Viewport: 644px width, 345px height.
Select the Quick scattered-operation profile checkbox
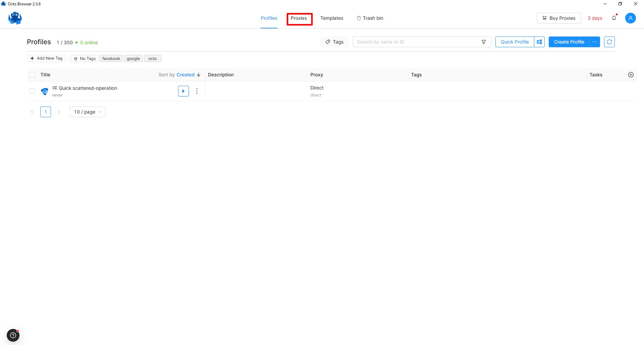[x=32, y=91]
